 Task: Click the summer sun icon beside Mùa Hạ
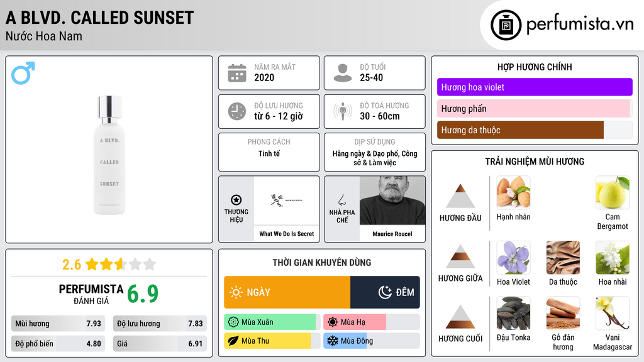(333, 322)
